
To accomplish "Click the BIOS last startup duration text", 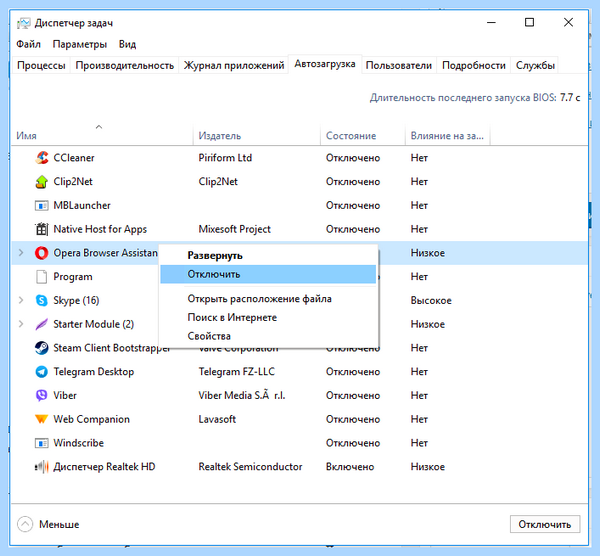I will click(475, 98).
